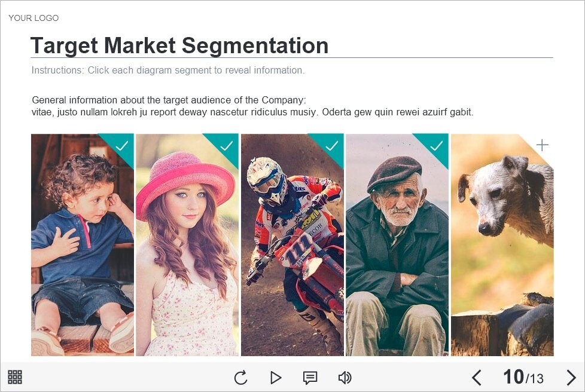Click the YOUR LOGO placeholder
This screenshot has height=392, width=585.
(x=33, y=18)
